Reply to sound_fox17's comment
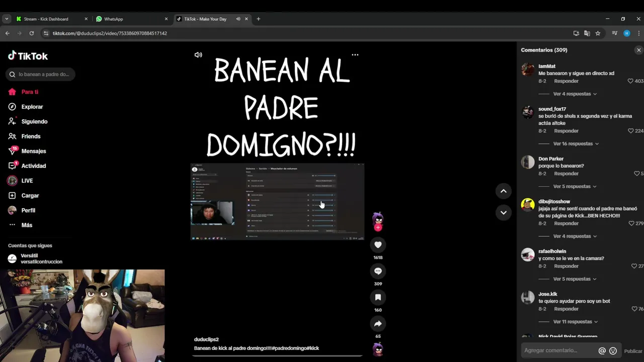Viewport: 644px width, 362px height. (x=566, y=131)
